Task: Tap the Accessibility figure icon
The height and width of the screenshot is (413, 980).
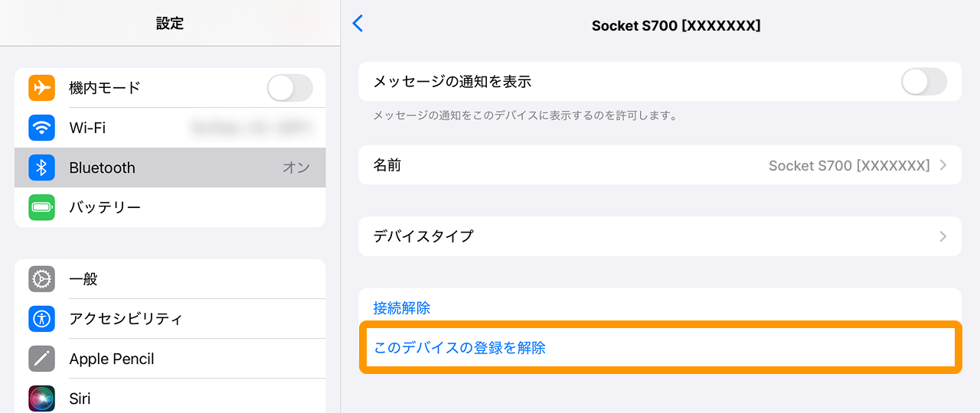Action: pyautogui.click(x=42, y=319)
